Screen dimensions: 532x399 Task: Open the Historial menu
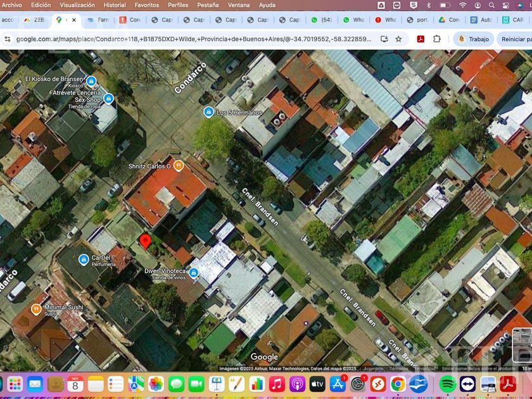(x=115, y=5)
